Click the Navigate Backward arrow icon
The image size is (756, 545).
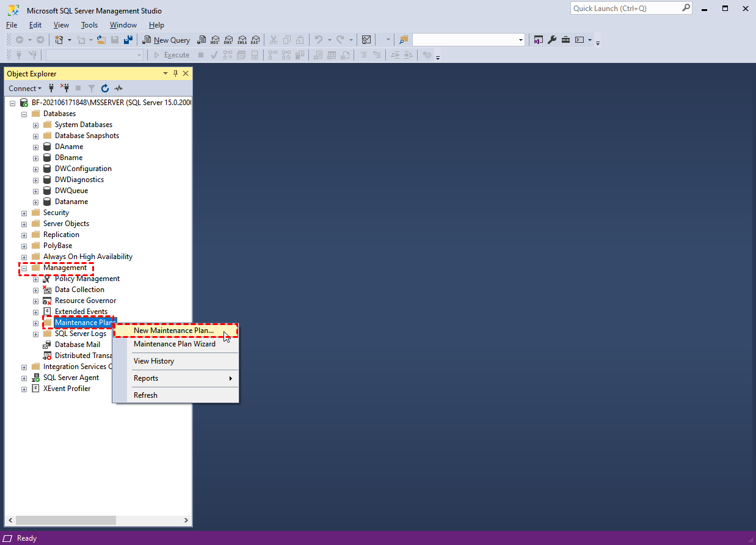(x=19, y=40)
